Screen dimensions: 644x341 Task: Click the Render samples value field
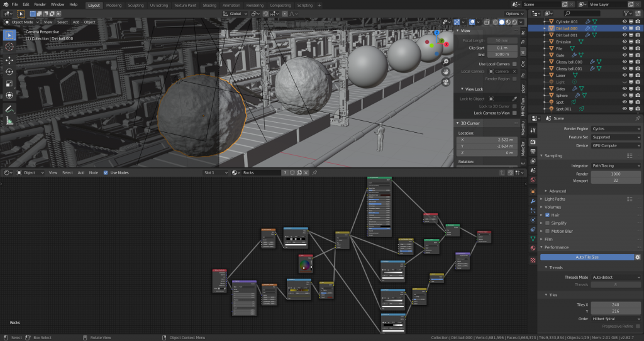pyautogui.click(x=616, y=174)
